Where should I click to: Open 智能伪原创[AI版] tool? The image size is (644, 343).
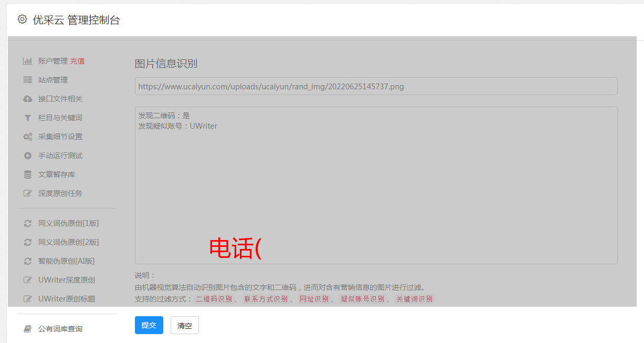point(67,261)
